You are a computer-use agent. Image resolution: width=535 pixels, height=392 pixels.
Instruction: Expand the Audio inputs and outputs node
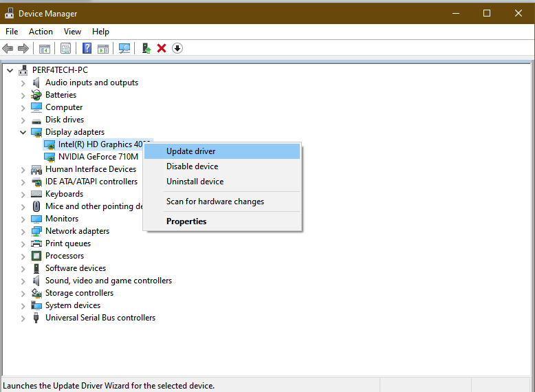[23, 83]
